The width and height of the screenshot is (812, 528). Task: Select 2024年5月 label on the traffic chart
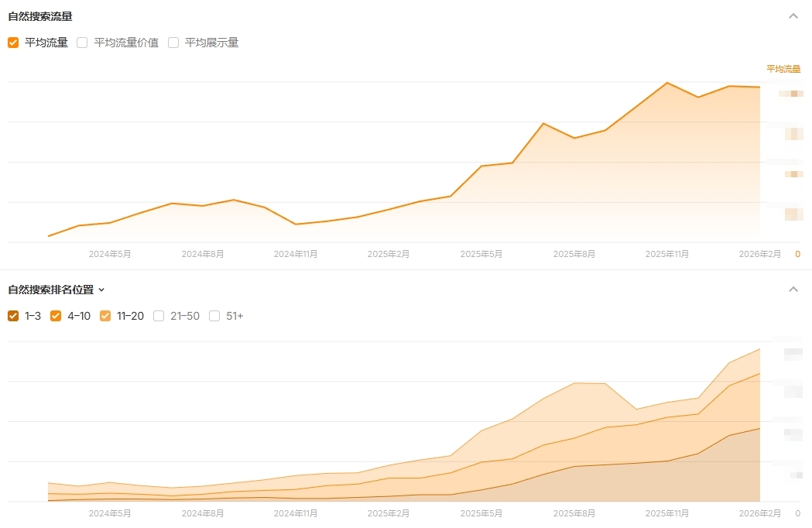tap(110, 254)
